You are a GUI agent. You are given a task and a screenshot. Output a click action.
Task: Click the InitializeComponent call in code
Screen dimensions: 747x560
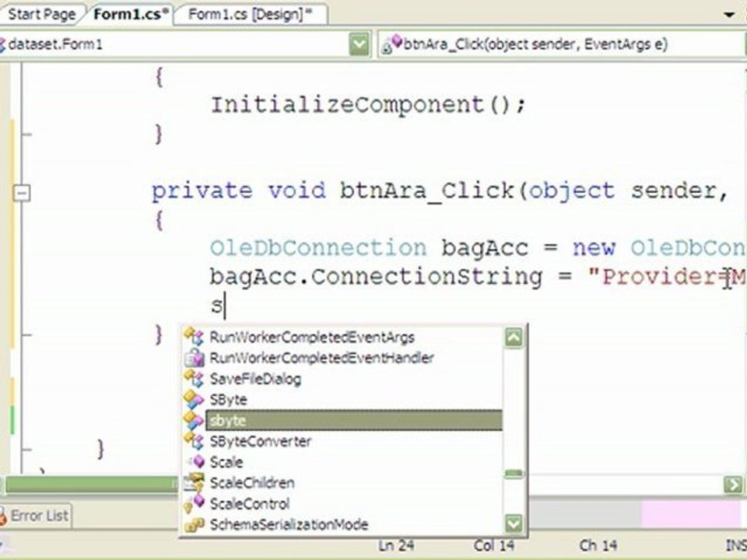point(368,105)
